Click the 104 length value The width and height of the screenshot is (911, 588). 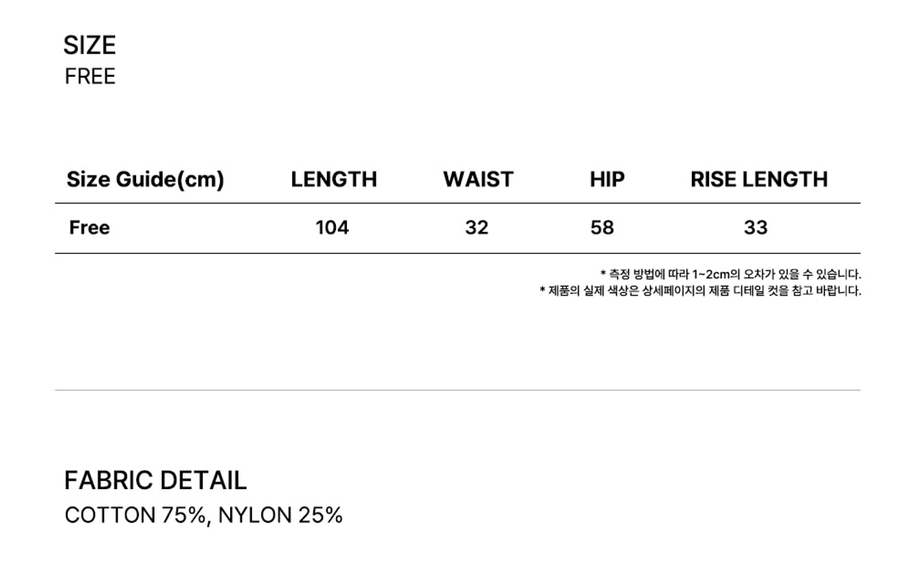tap(332, 227)
